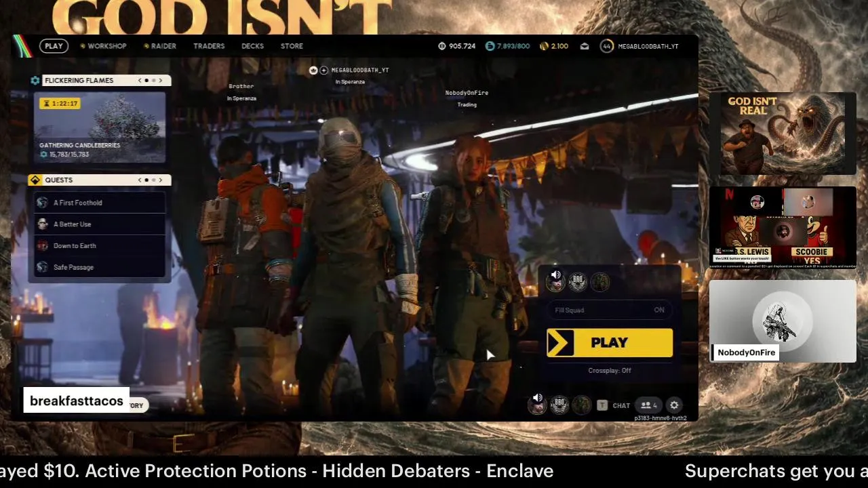868x488 pixels.
Task: Click the 1:22:17 event timer badge
Action: click(60, 104)
